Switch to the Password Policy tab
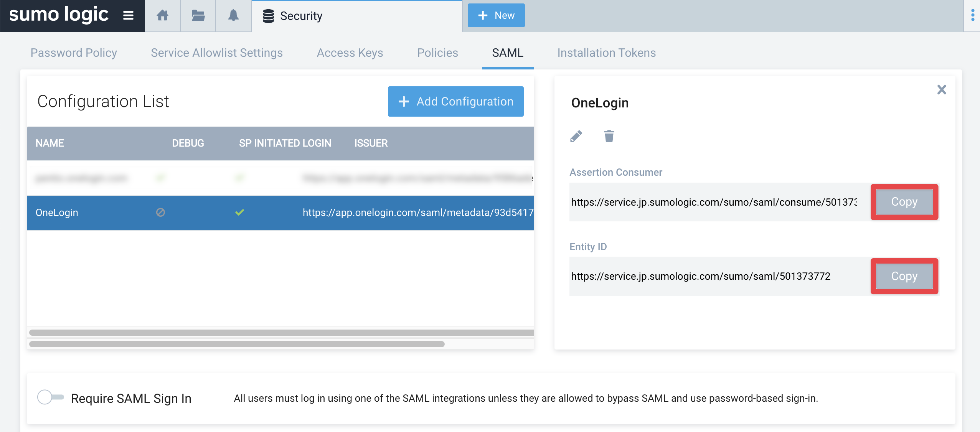980x432 pixels. coord(74,53)
